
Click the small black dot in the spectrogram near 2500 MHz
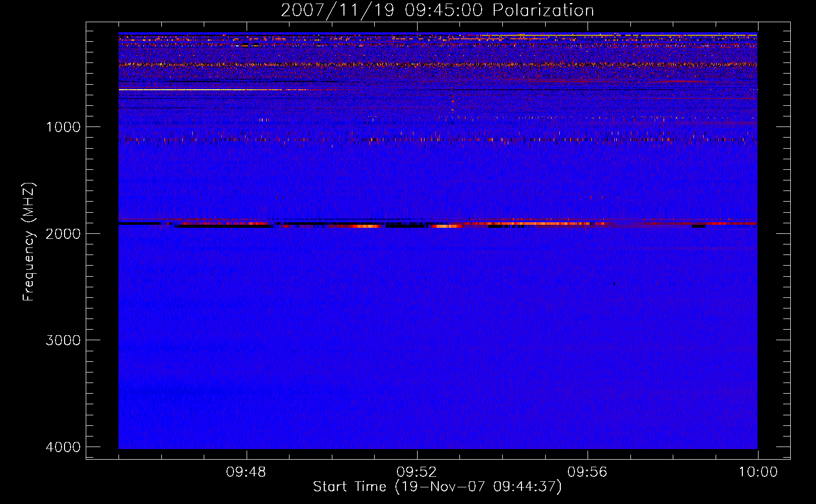click(614, 284)
